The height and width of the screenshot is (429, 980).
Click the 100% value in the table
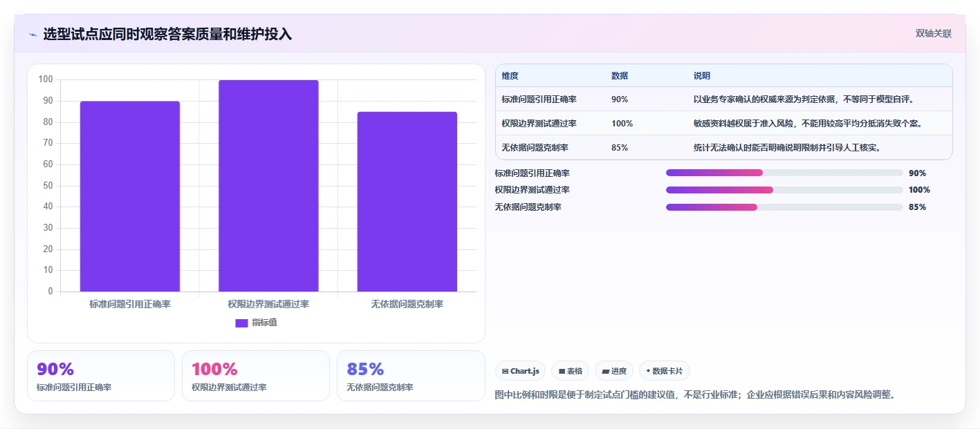(x=622, y=124)
